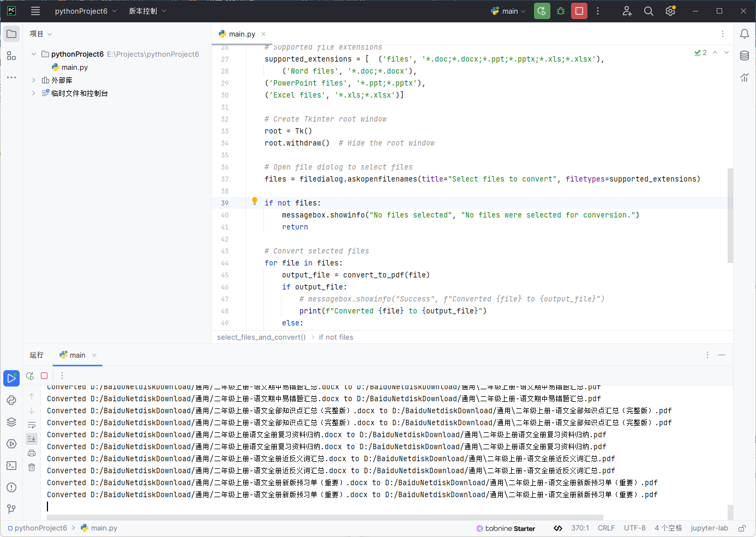756x537 pixels.
Task: Close the main.py editor tab
Action: [x=263, y=34]
